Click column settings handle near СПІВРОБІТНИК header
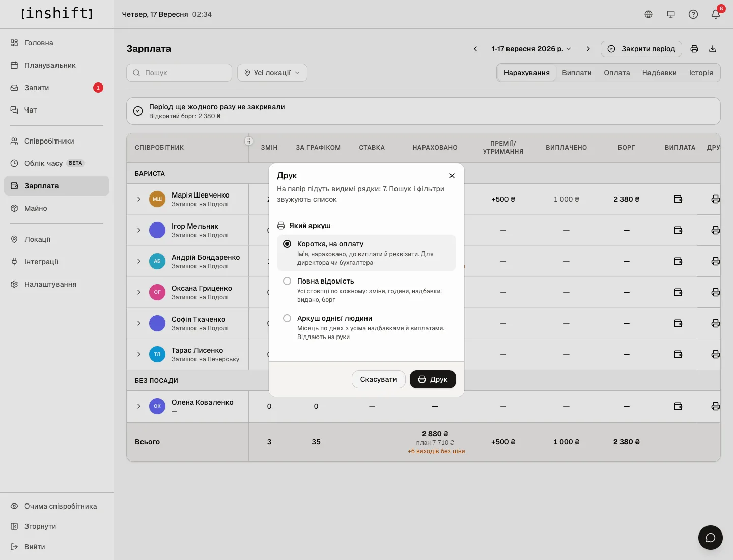733x560 pixels. pos(249,141)
